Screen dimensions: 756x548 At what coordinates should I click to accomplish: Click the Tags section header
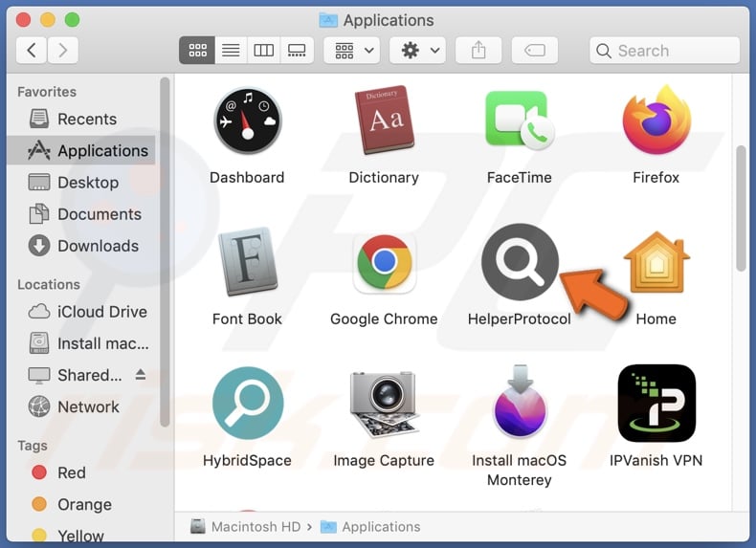pyautogui.click(x=33, y=446)
